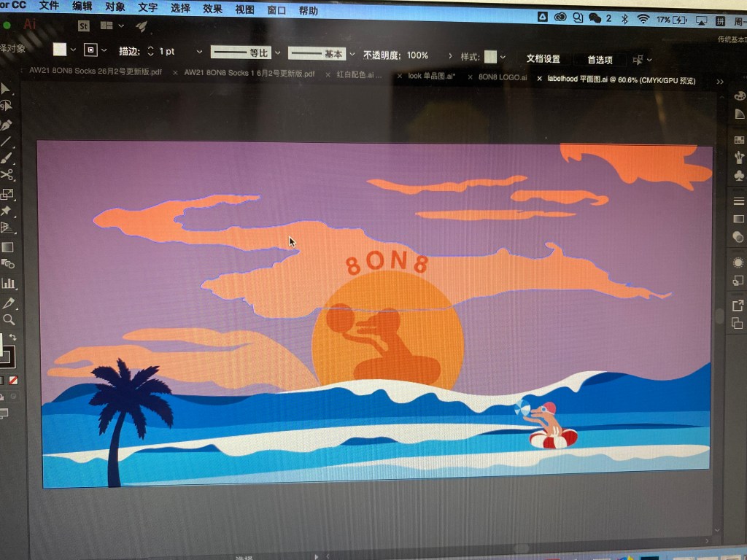The height and width of the screenshot is (560, 747).
Task: Click the 文档设置 button
Action: click(x=543, y=59)
